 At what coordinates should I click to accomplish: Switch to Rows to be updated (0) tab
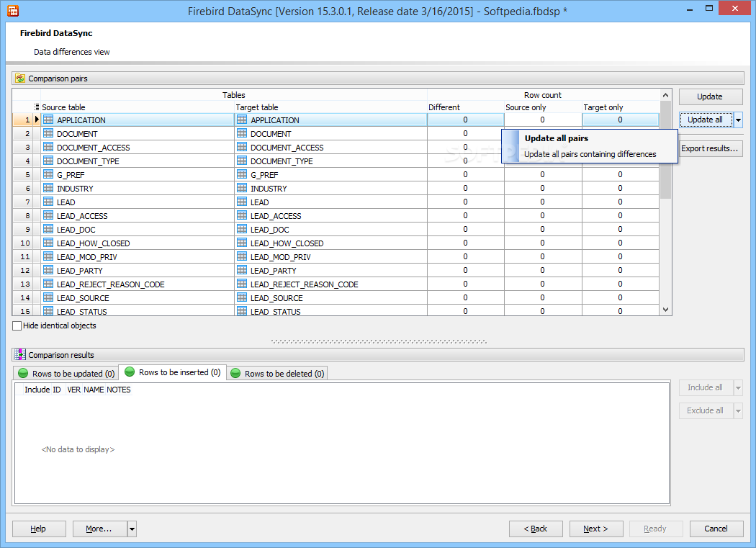(66, 373)
